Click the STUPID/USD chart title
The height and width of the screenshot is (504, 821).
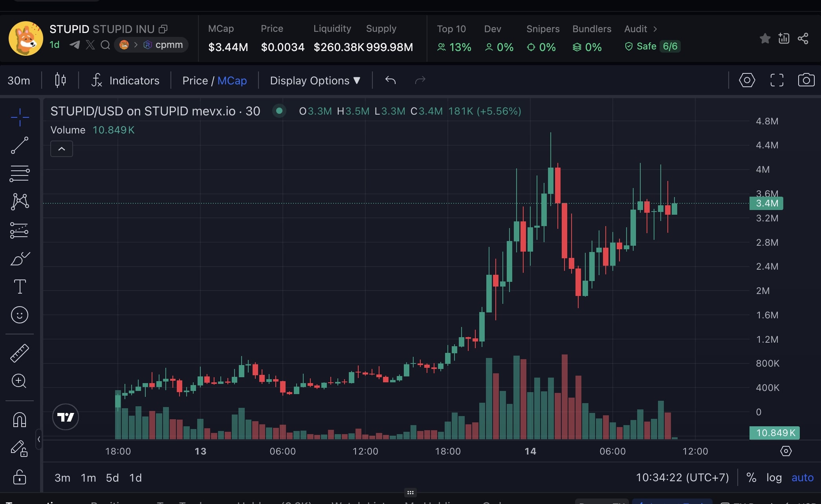pos(156,111)
